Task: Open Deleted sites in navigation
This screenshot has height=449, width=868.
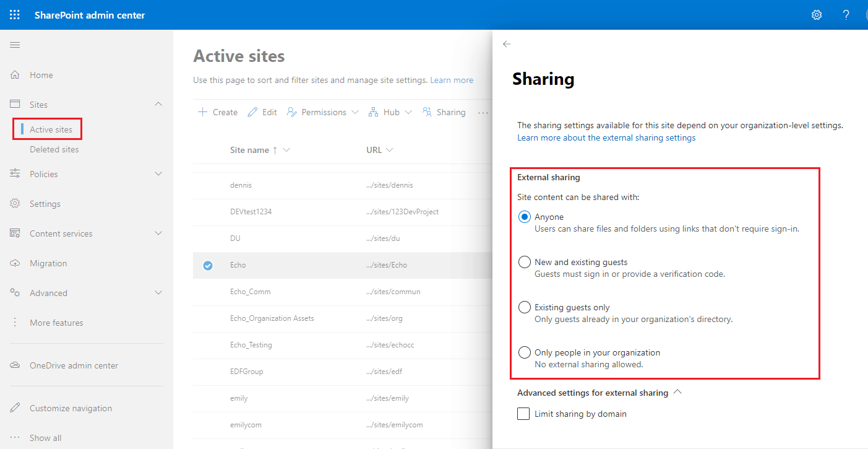Action: click(54, 149)
